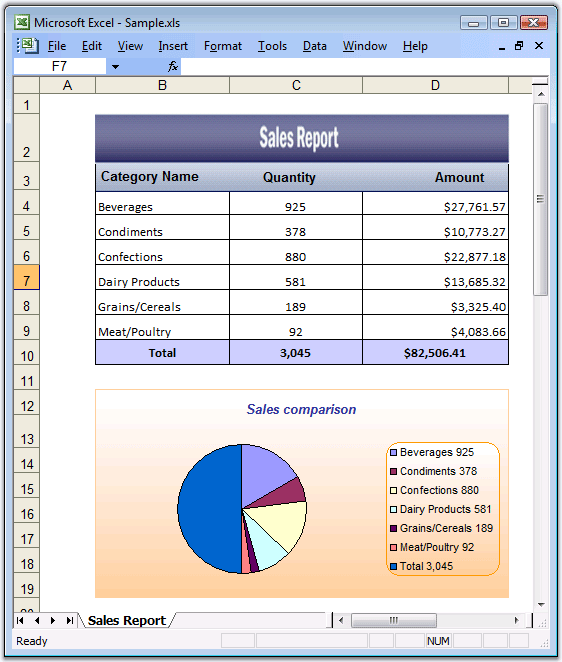Go to first sheet tab arrow
This screenshot has width=562, height=662.
point(20,620)
